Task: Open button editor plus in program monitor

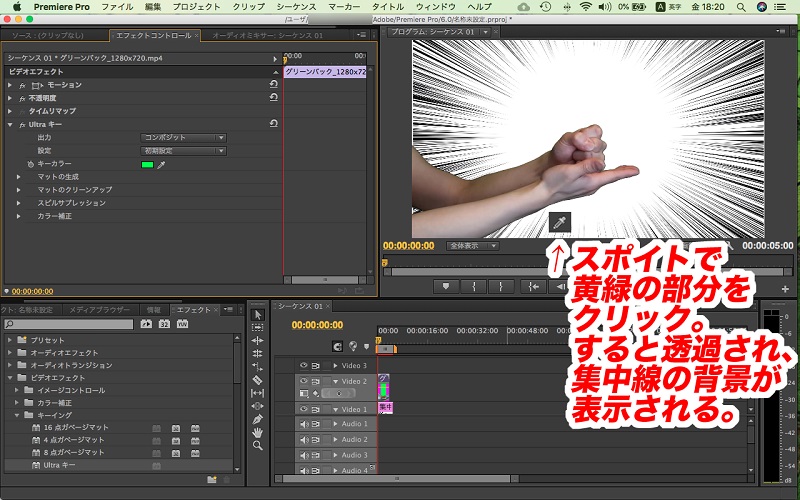Action: click(x=785, y=289)
